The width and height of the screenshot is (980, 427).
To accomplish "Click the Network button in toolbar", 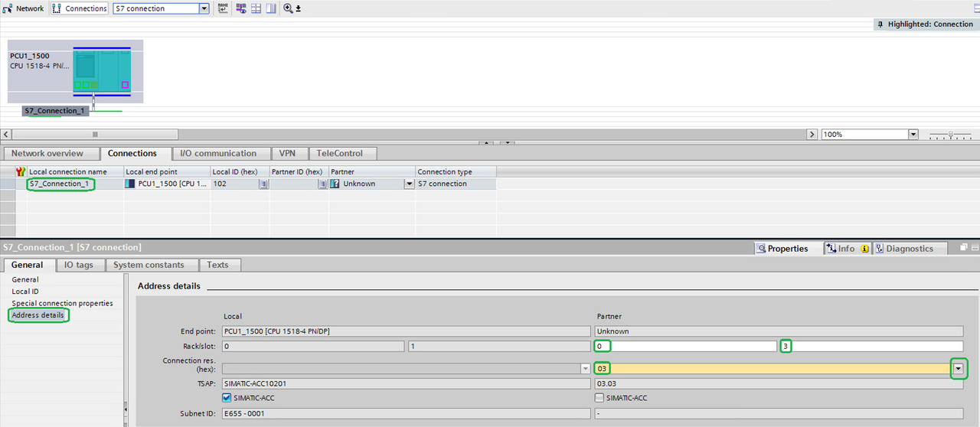I will pyautogui.click(x=23, y=8).
